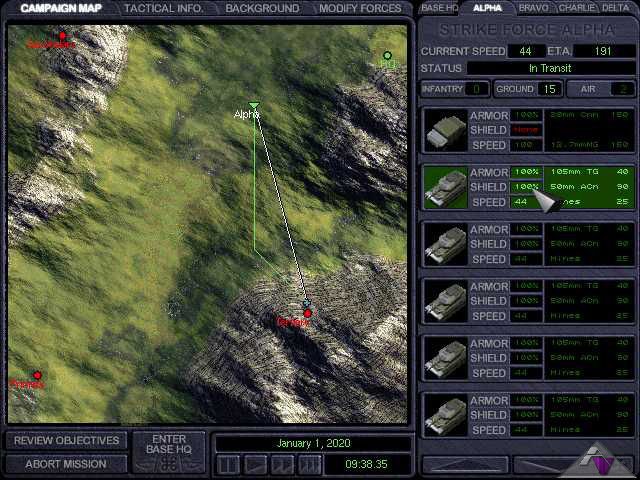640x480 pixels.
Task: Click the Abort Mission button
Action: (66, 464)
